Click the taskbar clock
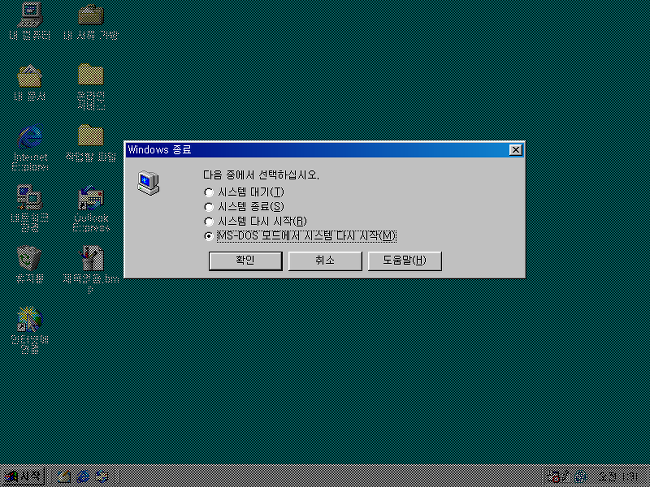This screenshot has width=650, height=487. [618, 477]
